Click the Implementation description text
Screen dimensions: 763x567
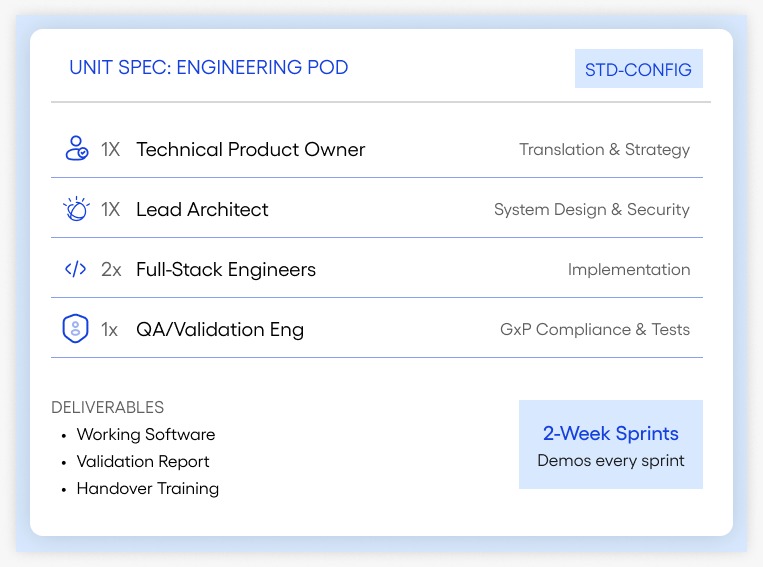coord(629,270)
